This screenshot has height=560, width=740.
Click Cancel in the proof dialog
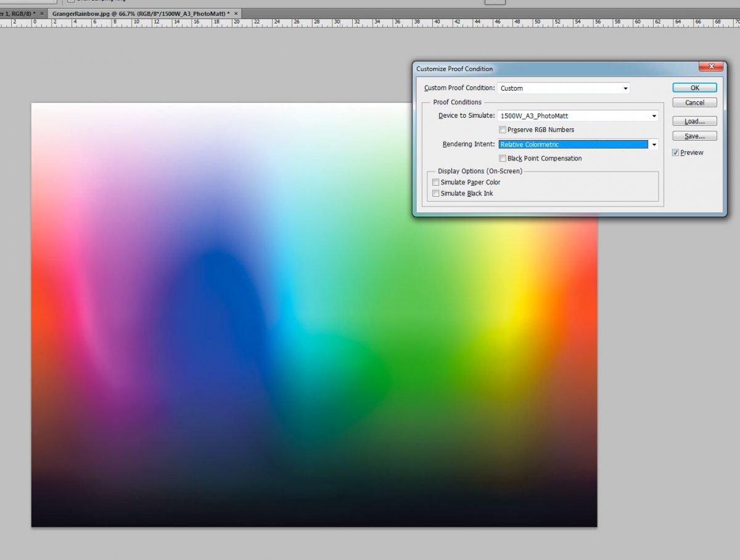tap(694, 102)
